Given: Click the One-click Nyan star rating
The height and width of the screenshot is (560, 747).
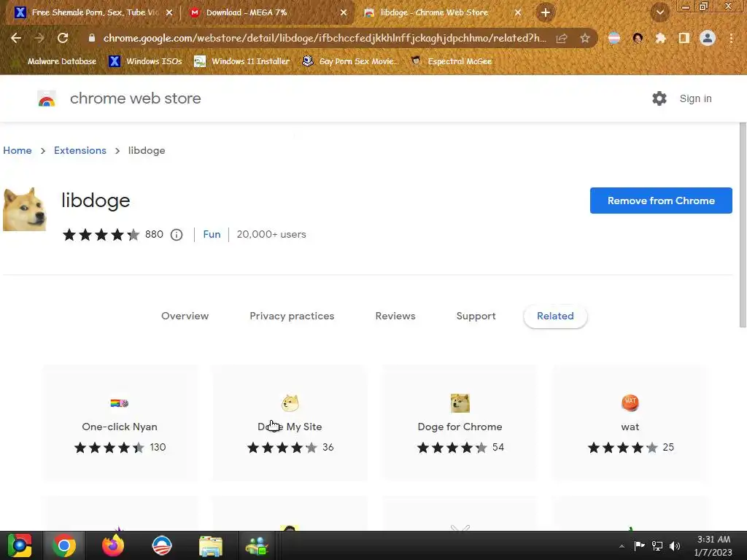Looking at the screenshot, I should (109, 448).
